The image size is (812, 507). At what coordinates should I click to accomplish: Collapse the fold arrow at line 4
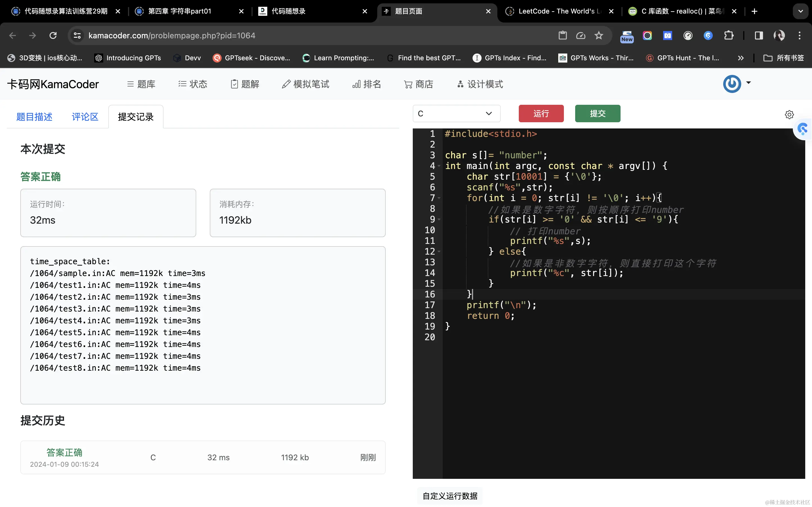[439, 166]
